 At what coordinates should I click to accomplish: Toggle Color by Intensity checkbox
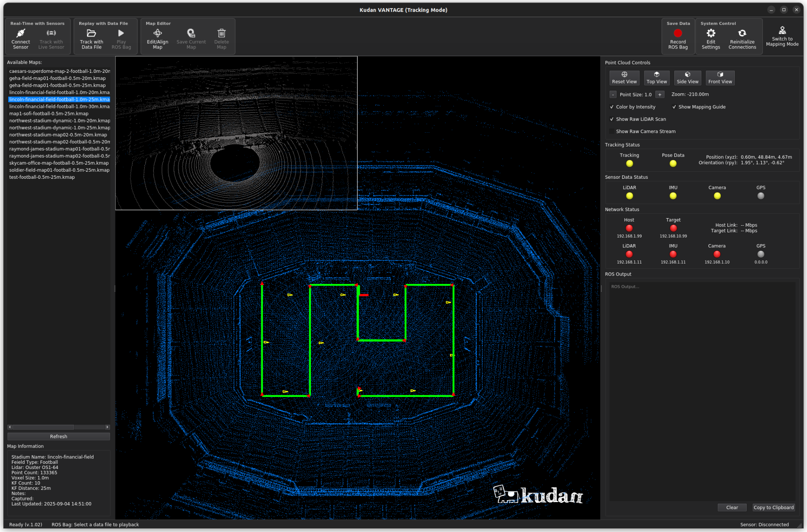coord(612,107)
